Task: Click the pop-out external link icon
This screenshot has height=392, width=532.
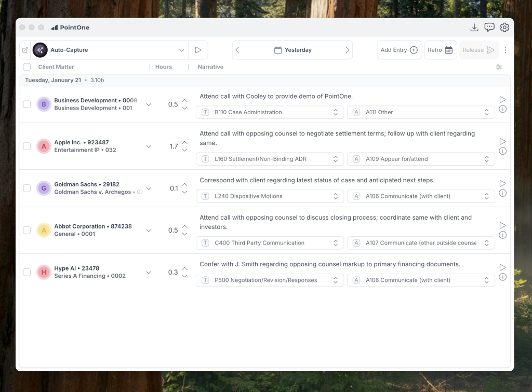Action: [x=25, y=50]
